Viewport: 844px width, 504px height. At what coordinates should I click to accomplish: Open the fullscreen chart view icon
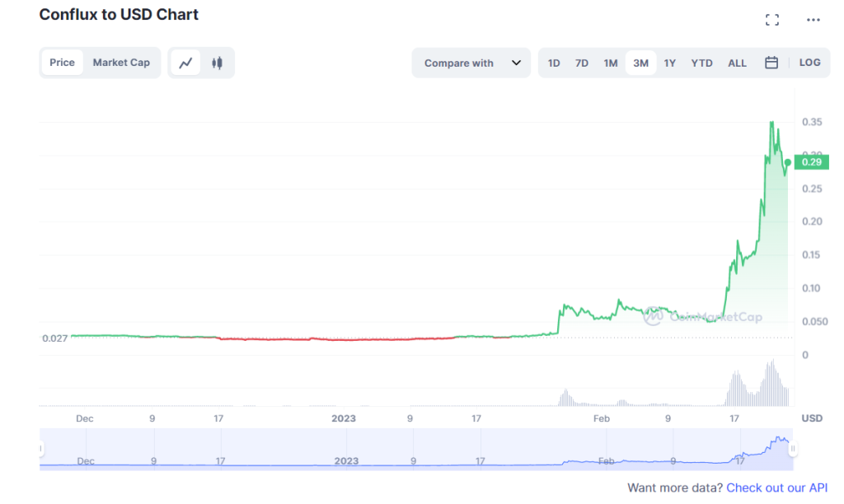pyautogui.click(x=771, y=20)
